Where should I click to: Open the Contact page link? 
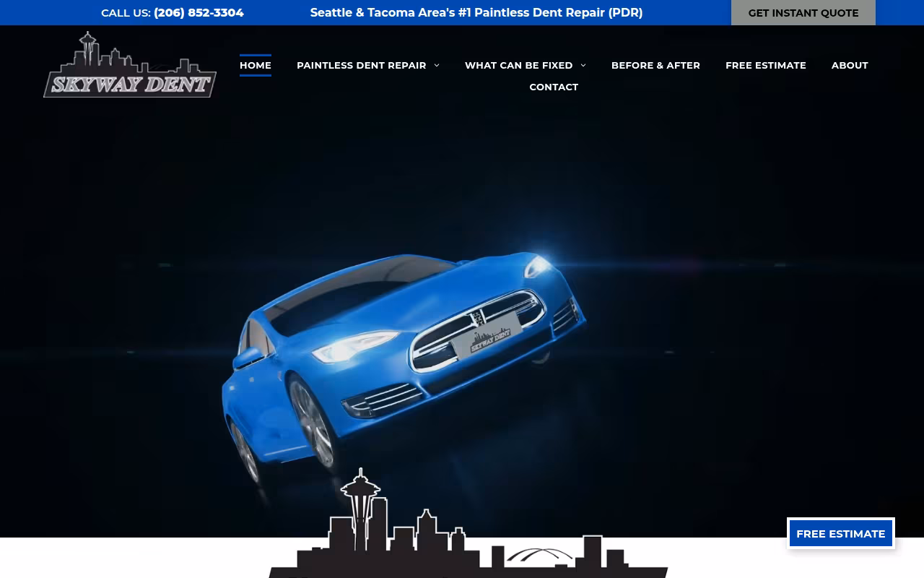pos(554,87)
